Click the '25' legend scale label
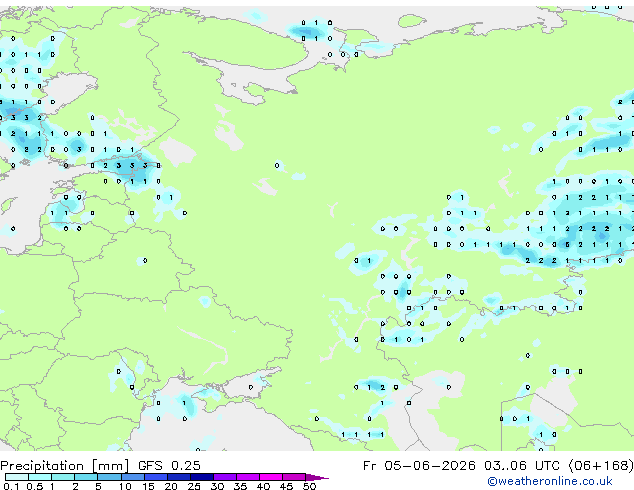The image size is (634, 490). (x=194, y=486)
